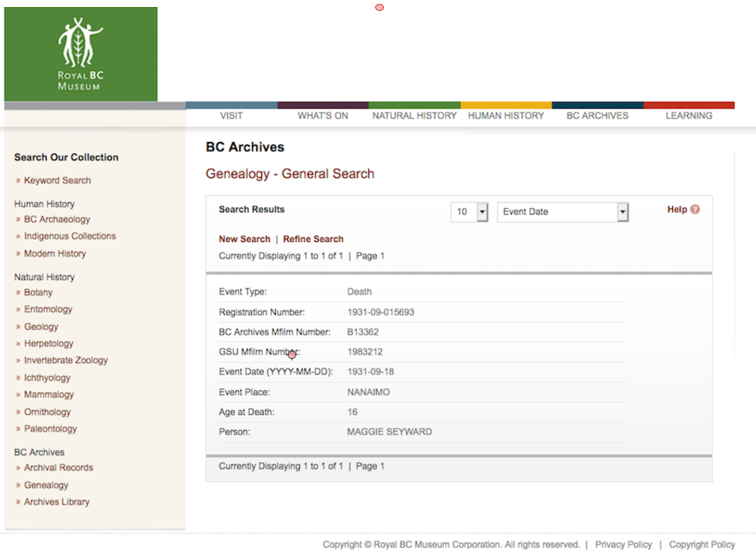Screen dimensions: 756x556
Task: Open Keyword Search in the sidebar
Action: click(x=57, y=181)
